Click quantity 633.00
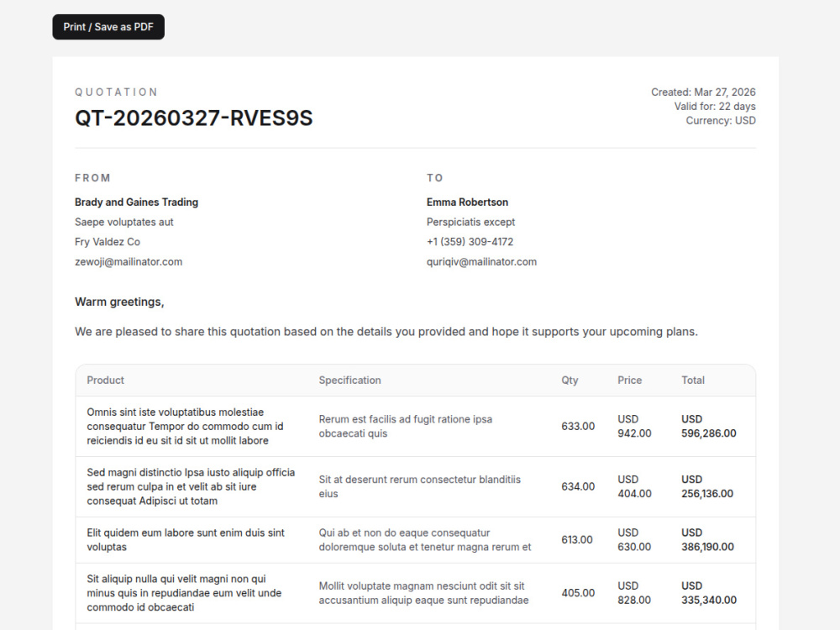This screenshot has height=630, width=840. [x=578, y=427]
